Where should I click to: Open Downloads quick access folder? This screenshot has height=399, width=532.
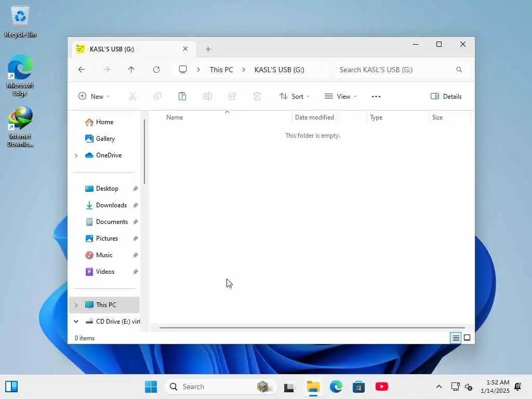coord(111,205)
